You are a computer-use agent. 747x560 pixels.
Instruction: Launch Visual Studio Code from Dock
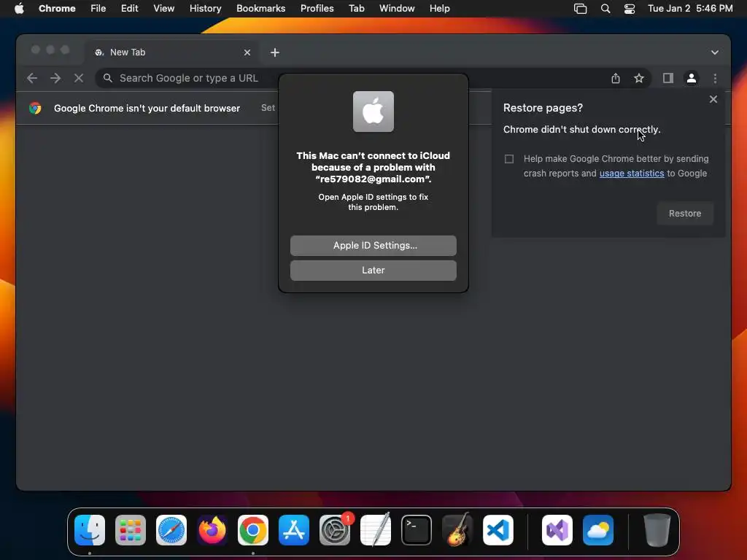tap(498, 530)
